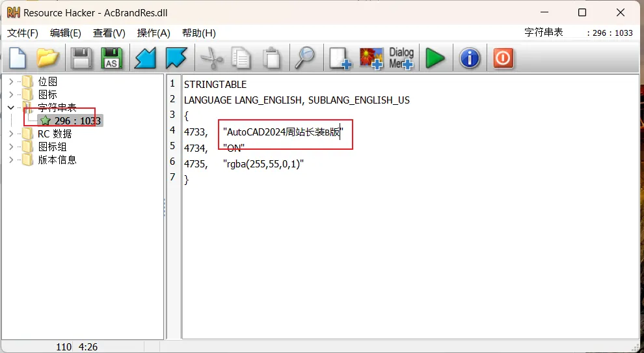Click the Resource Hacker RH title icon
The width and height of the screenshot is (644, 353).
(x=14, y=13)
